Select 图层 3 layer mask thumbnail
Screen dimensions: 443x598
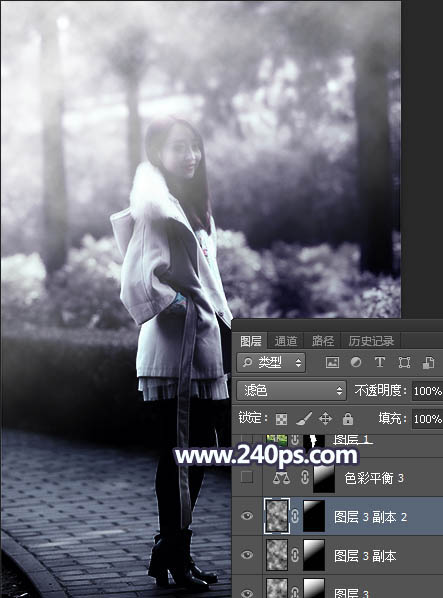[314, 588]
